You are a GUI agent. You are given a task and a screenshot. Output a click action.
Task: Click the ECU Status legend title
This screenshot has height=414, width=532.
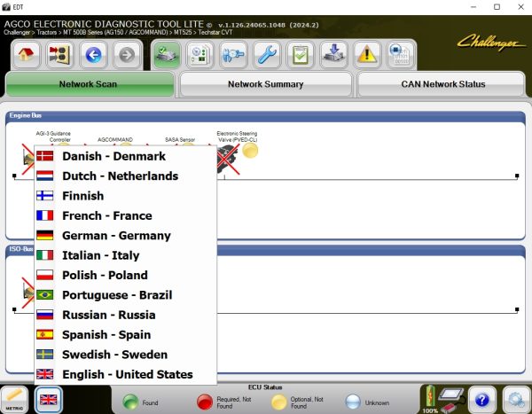pyautogui.click(x=265, y=387)
